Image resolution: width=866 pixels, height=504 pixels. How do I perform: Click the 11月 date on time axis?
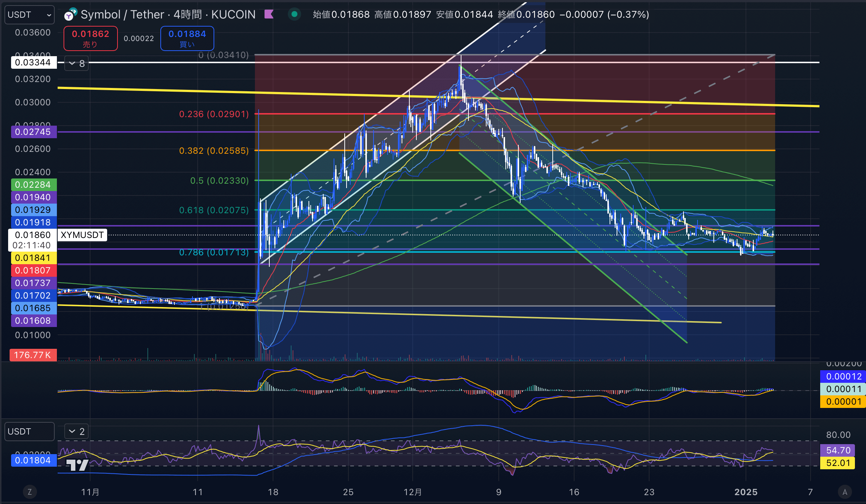click(90, 492)
